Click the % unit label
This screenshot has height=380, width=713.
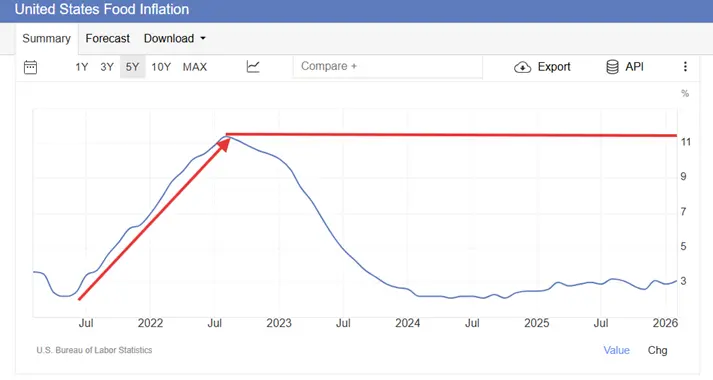[685, 94]
